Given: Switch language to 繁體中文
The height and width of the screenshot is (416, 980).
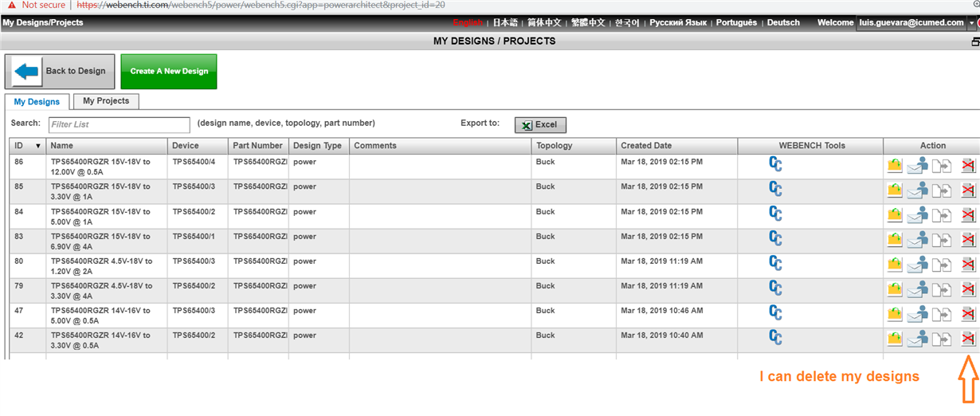Looking at the screenshot, I should [x=588, y=22].
